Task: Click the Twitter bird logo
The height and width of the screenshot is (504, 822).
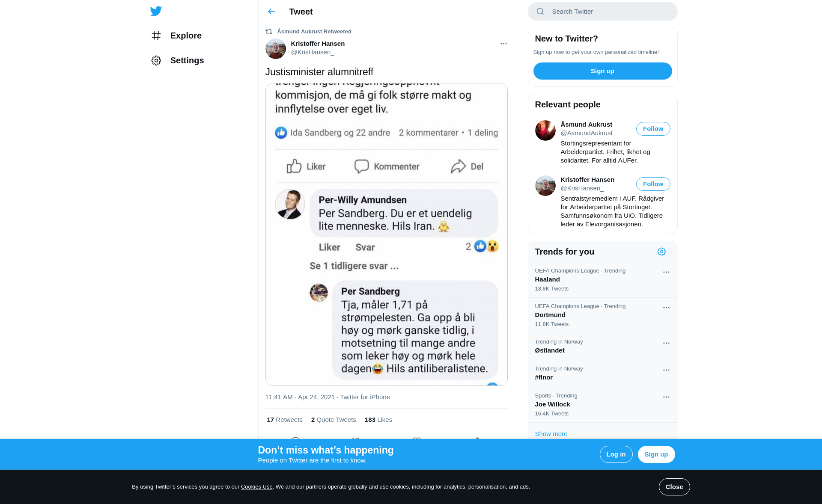Action: 156,11
